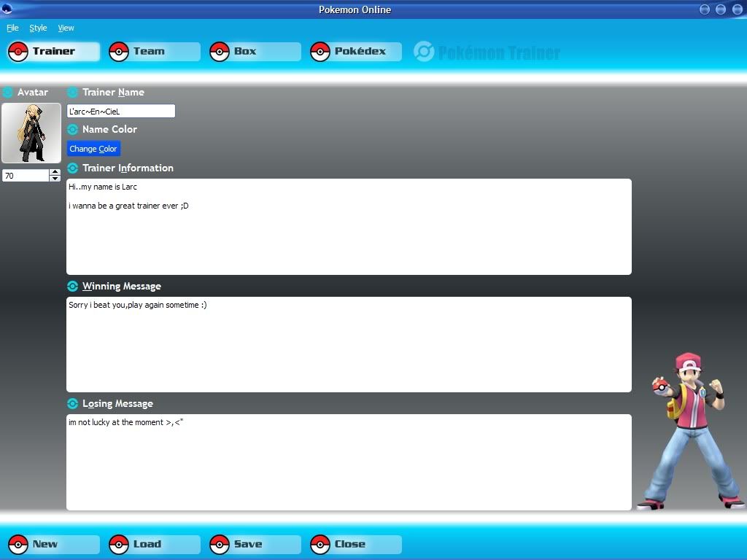The height and width of the screenshot is (560, 747).
Task: Click the Winning Message label
Action: pyautogui.click(x=122, y=286)
